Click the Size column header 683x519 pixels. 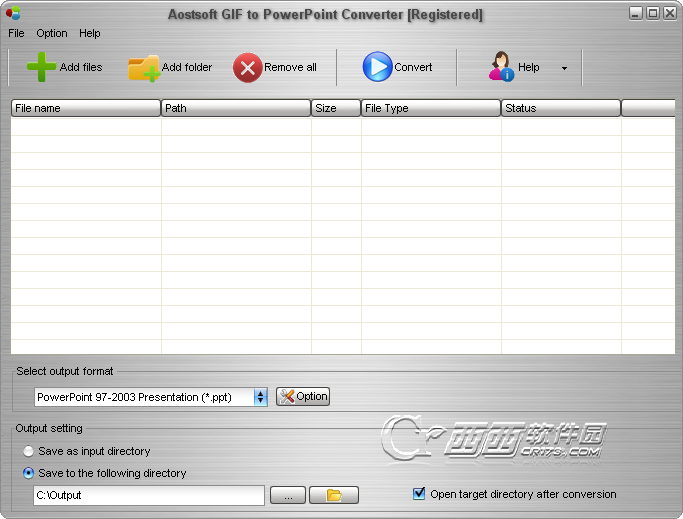pos(336,108)
